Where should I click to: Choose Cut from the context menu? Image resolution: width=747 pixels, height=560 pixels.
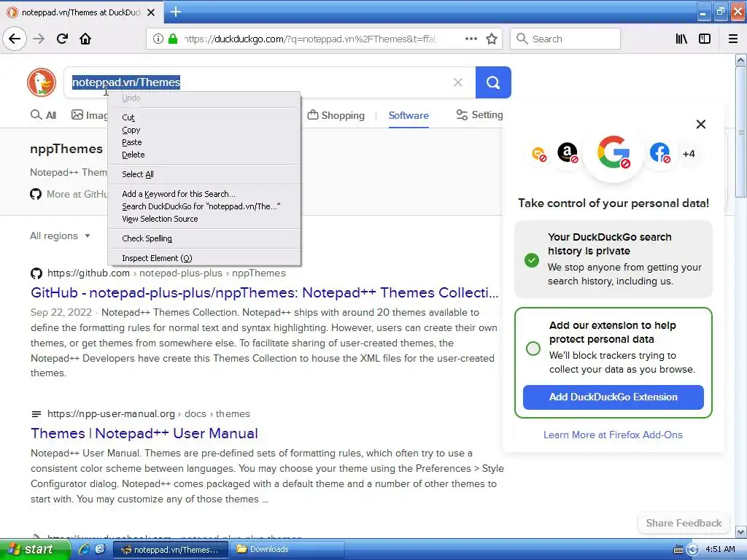pyautogui.click(x=204, y=117)
